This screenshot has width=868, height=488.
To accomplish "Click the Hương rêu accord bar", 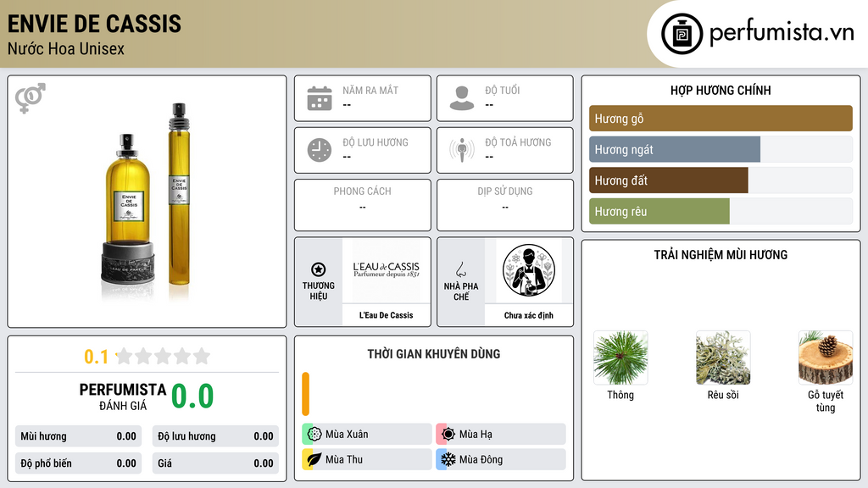I will pyautogui.click(x=659, y=211).
